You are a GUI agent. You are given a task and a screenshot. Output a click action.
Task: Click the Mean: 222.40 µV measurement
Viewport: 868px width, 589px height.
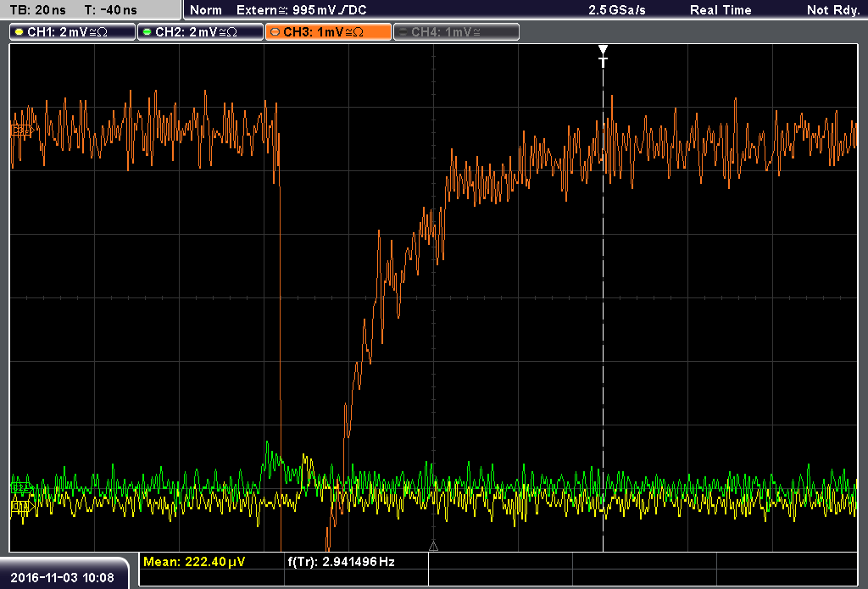tap(194, 562)
